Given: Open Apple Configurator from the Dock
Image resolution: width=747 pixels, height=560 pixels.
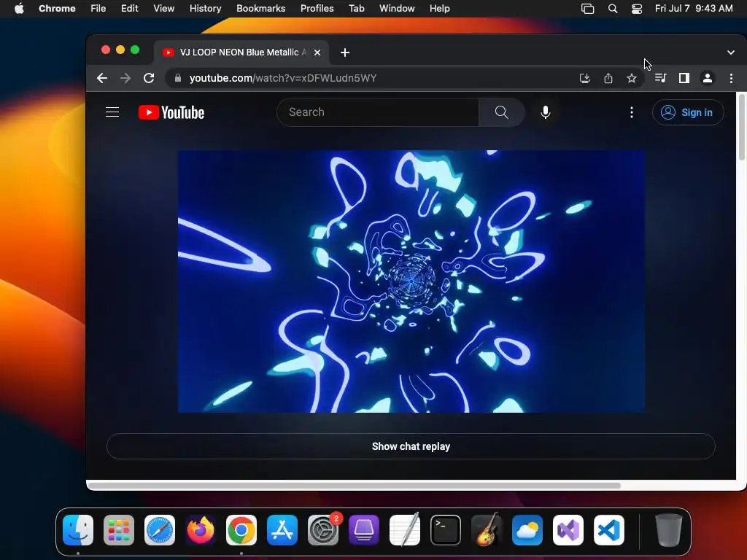Looking at the screenshot, I should 364,530.
